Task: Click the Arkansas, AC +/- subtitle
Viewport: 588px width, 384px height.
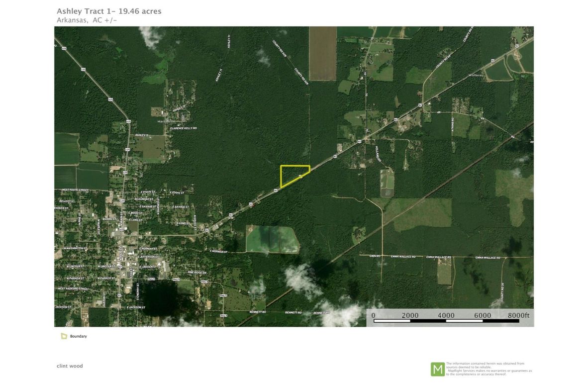Action: (87, 20)
